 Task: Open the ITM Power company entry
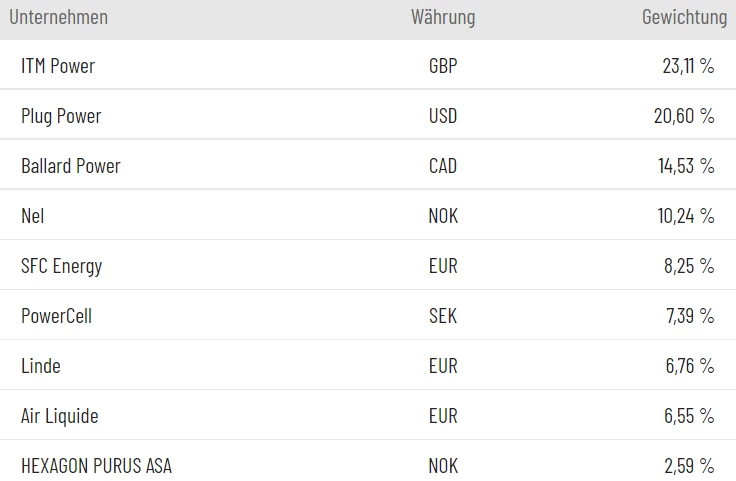point(58,66)
